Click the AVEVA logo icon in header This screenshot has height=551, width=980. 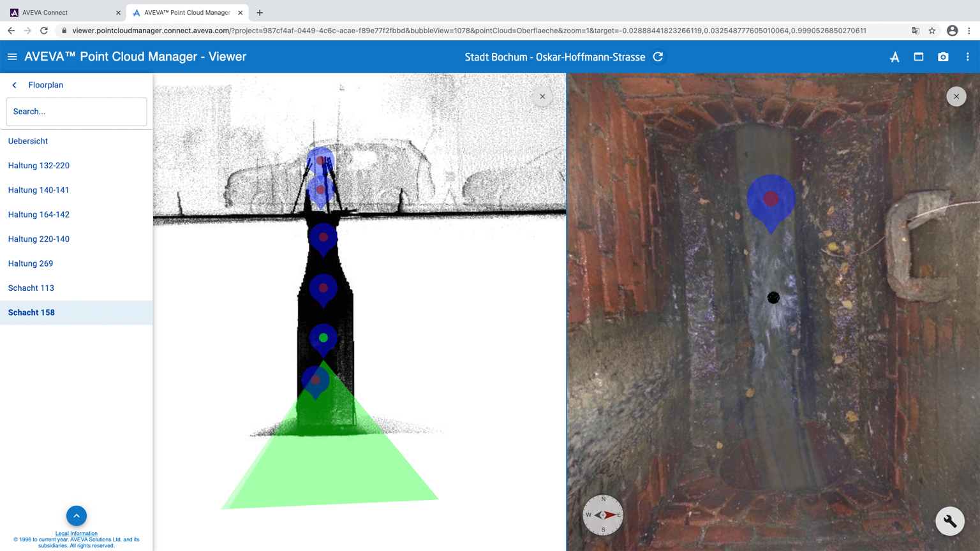pyautogui.click(x=895, y=57)
